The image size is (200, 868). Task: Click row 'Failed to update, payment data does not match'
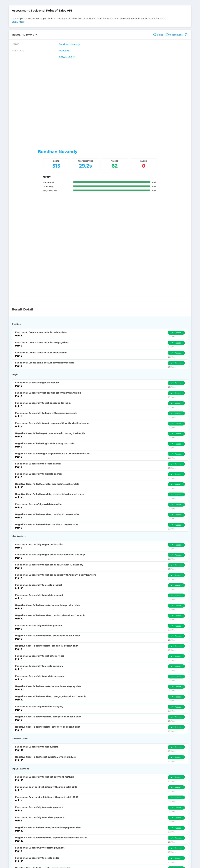click(100, 839)
